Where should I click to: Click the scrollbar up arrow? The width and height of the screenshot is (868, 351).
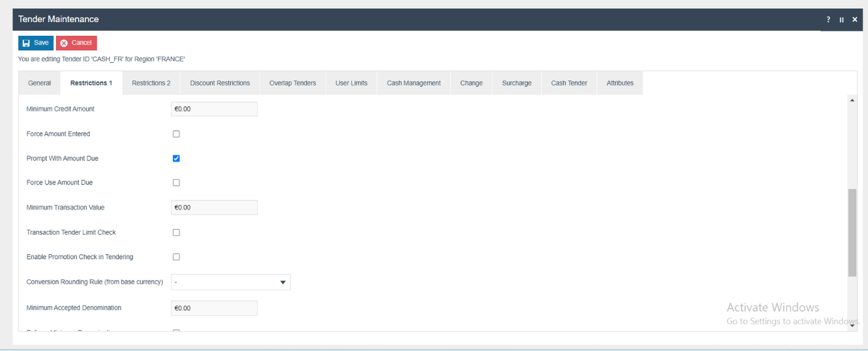pos(852,100)
